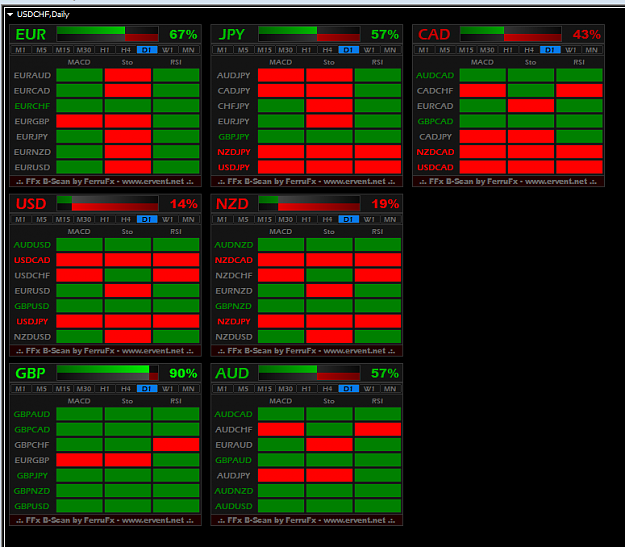Select M1 timeframe in AUD panel
This screenshot has width=625, height=547.
point(222,389)
